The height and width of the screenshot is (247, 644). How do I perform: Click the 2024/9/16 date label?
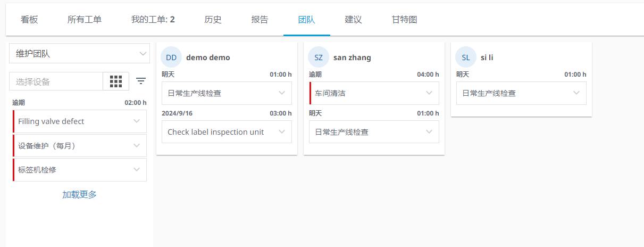point(176,113)
